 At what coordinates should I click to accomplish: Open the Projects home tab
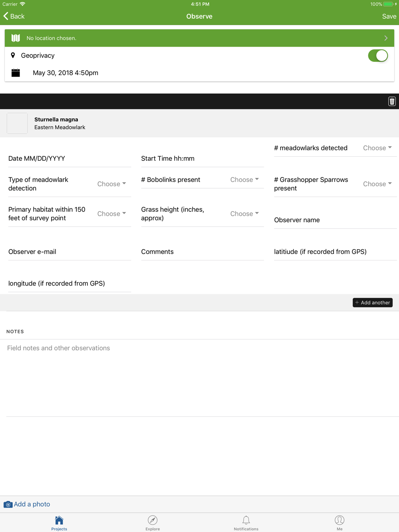click(x=59, y=522)
